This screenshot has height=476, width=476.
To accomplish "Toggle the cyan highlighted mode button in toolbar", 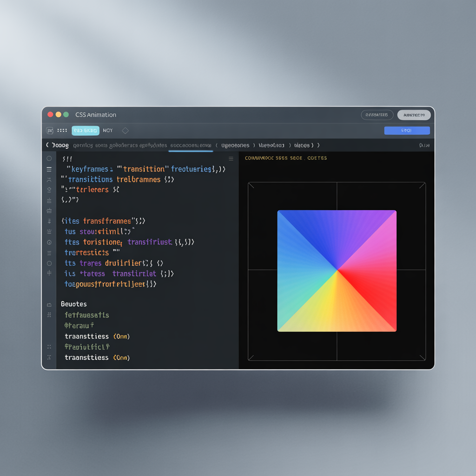I will click(85, 131).
